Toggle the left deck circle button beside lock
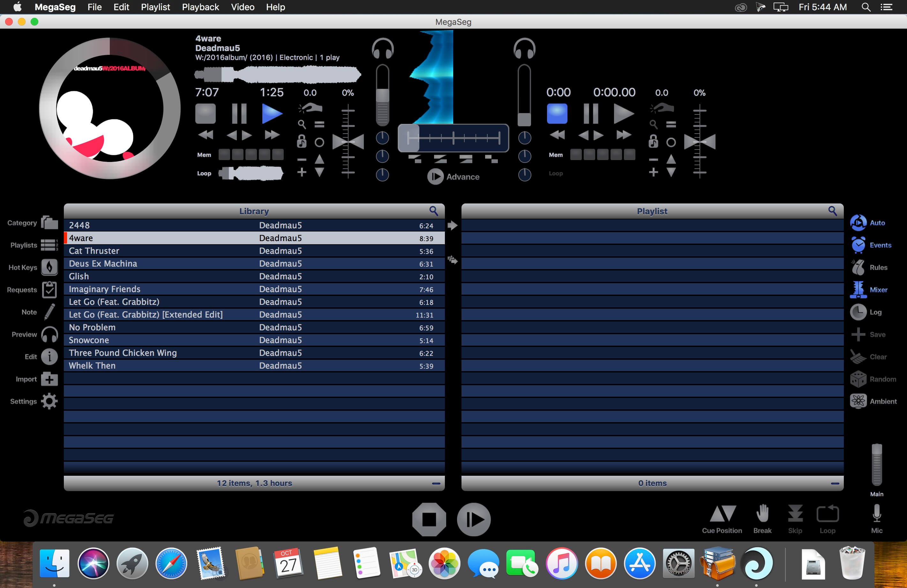 coord(319,143)
